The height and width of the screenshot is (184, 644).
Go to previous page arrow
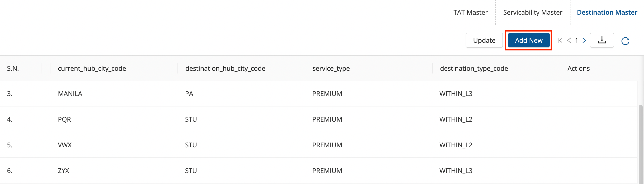[x=569, y=40]
